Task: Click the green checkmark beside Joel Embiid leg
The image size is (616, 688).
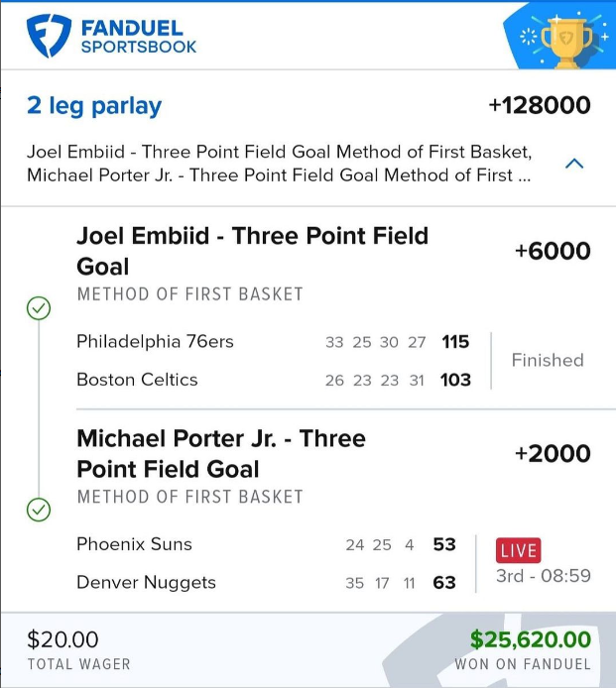Action: (38, 309)
